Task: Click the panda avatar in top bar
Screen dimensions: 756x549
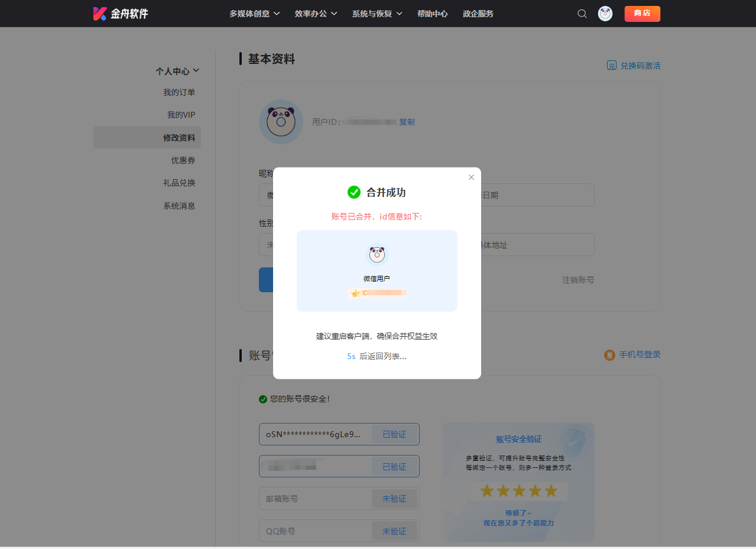Action: pos(605,14)
